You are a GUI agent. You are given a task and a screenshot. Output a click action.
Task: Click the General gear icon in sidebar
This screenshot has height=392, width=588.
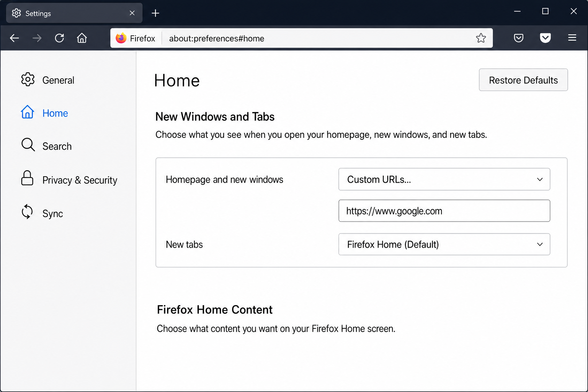coord(28,79)
